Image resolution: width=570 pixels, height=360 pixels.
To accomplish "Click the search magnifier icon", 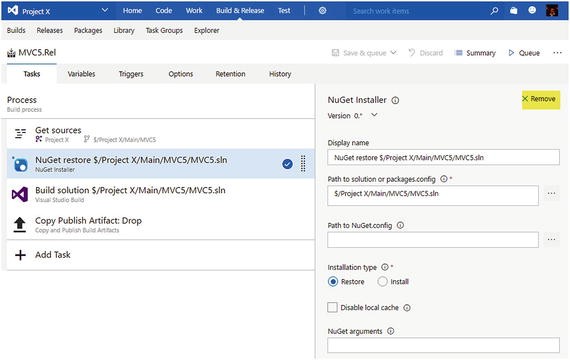I will (494, 11).
